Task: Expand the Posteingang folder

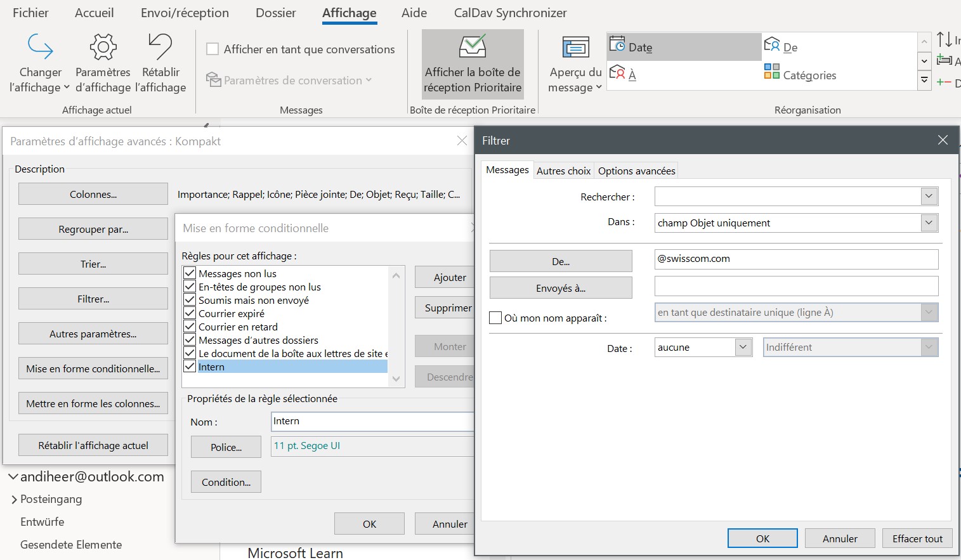Action: click(x=14, y=500)
